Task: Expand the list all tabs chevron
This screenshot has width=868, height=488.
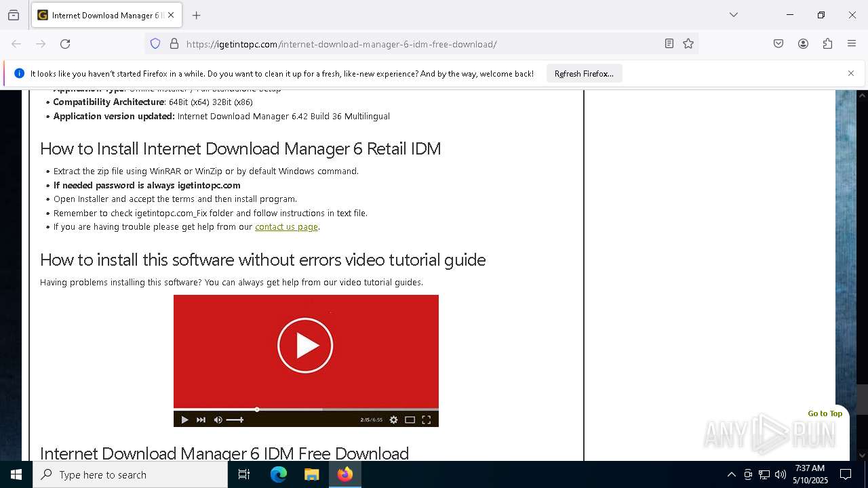Action: click(733, 15)
